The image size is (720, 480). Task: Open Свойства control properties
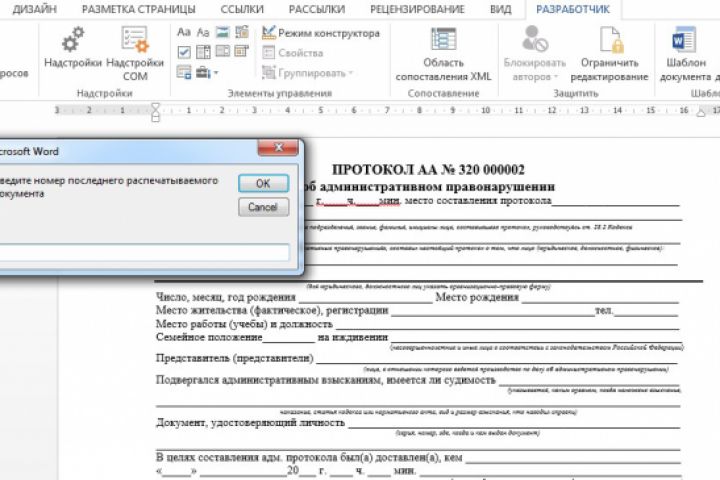coord(293,53)
